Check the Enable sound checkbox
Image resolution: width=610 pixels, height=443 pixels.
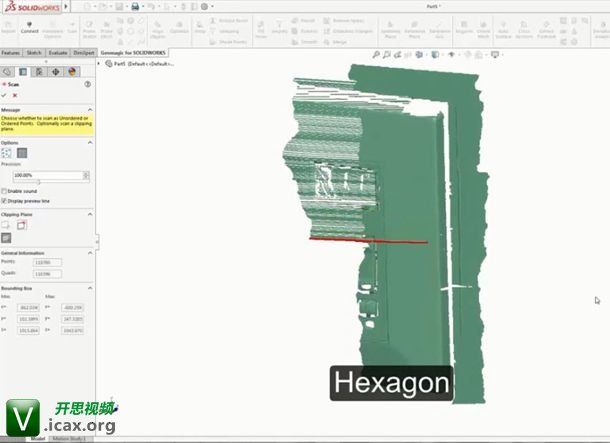pos(4,191)
